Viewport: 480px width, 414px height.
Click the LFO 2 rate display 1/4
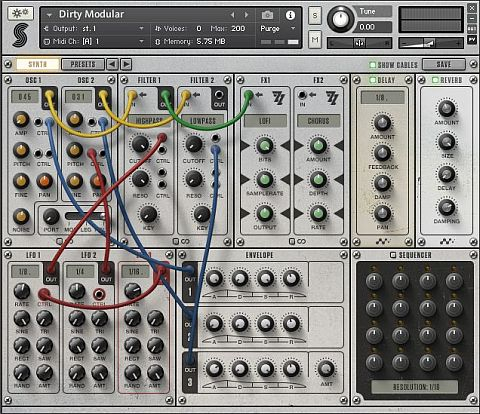point(80,271)
